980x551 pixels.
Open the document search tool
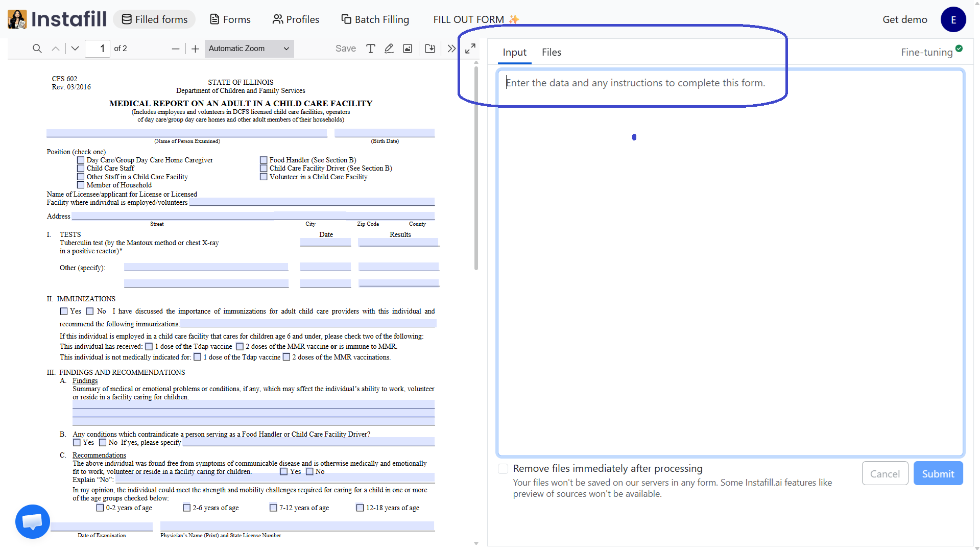[x=37, y=49]
